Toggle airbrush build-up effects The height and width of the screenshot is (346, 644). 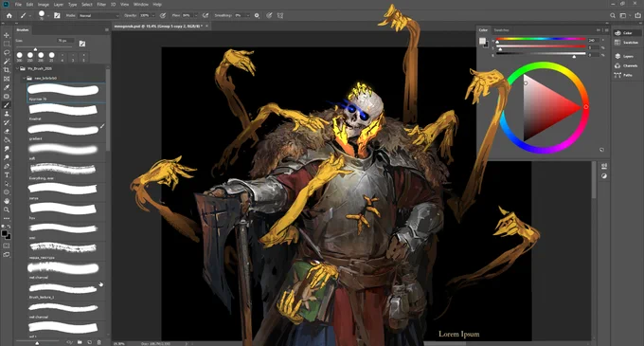206,15
